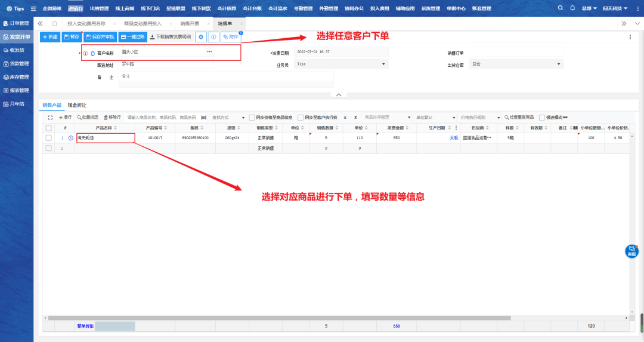Viewport: 644px width, 342px height.
Task: Open the 出货仓库 dropdown
Action: (x=516, y=64)
